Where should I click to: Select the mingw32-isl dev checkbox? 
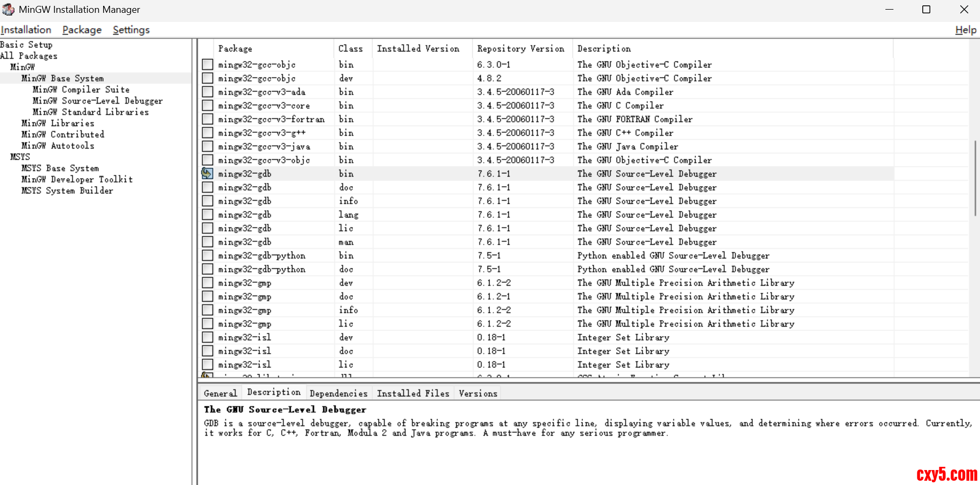tap(207, 337)
